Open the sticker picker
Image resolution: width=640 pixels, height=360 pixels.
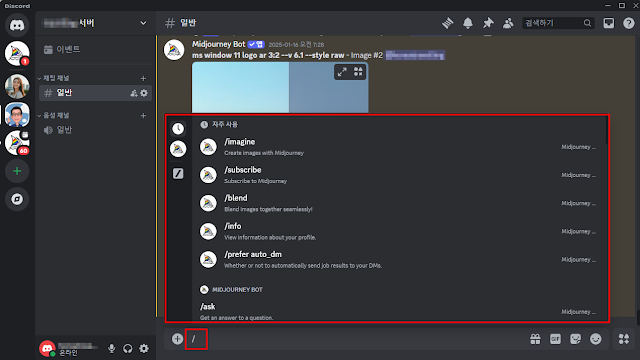(576, 339)
